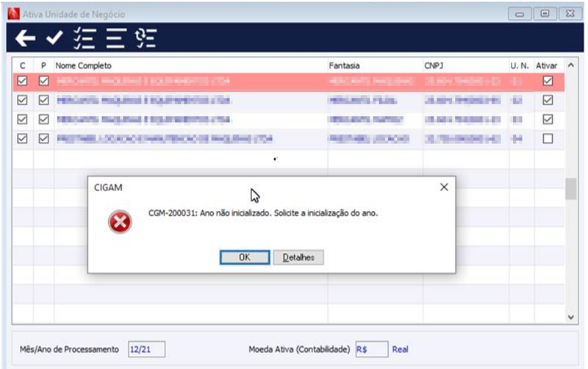Click the Nome Completo column header
Screen dimensions: 588x369
point(84,65)
